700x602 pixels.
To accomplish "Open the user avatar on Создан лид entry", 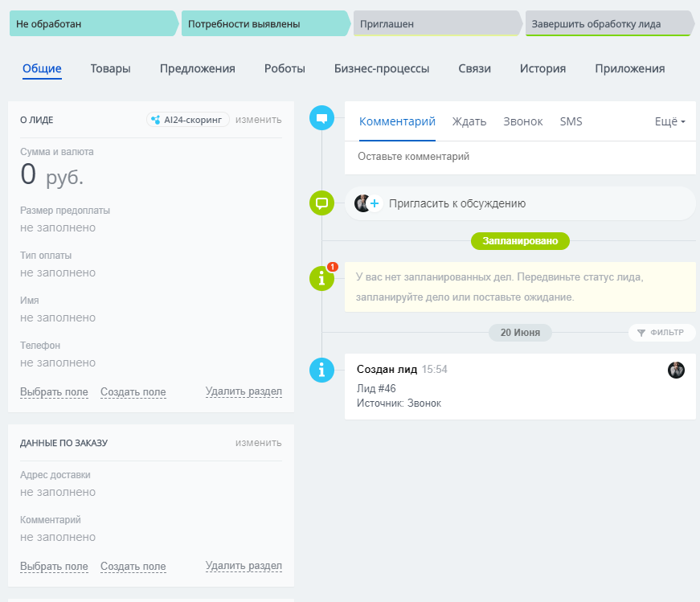I will pos(676,370).
